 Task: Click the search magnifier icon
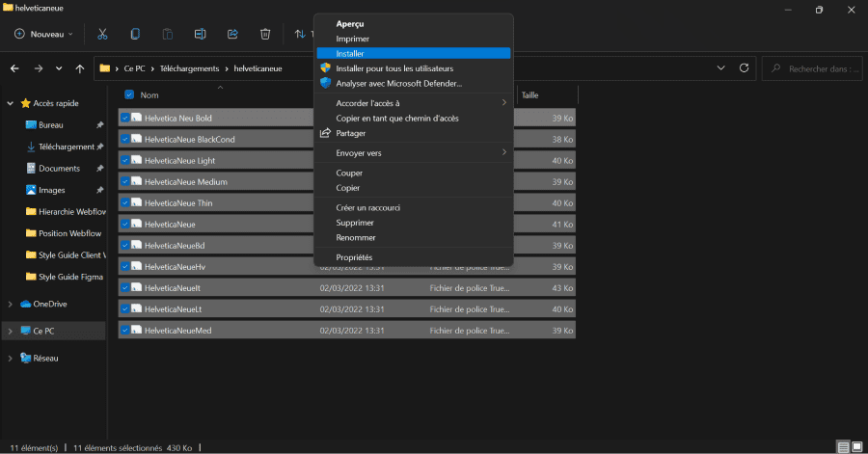pos(776,68)
